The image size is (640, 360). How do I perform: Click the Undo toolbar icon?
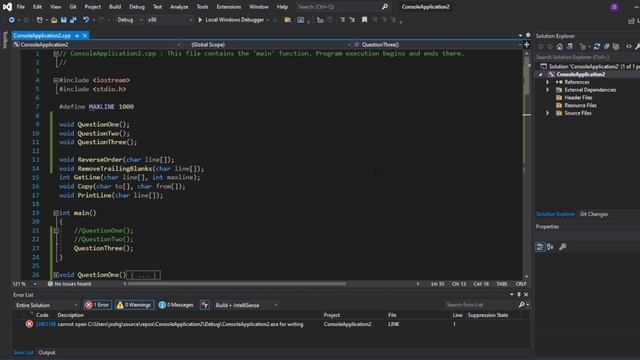[86, 20]
